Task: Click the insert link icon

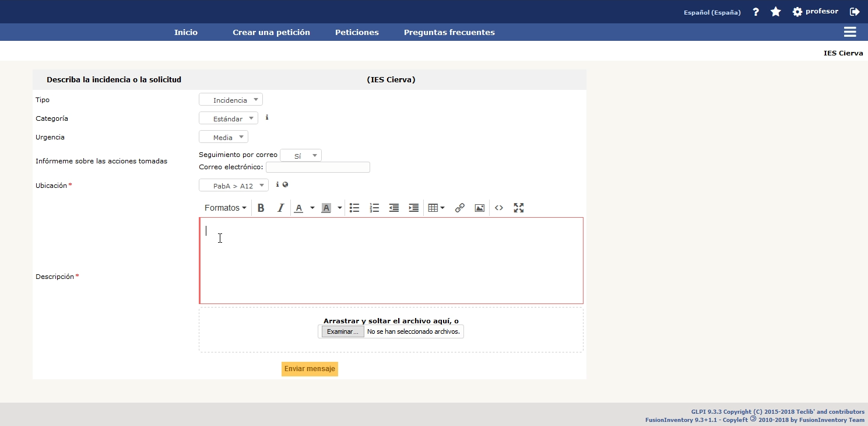Action: point(459,208)
